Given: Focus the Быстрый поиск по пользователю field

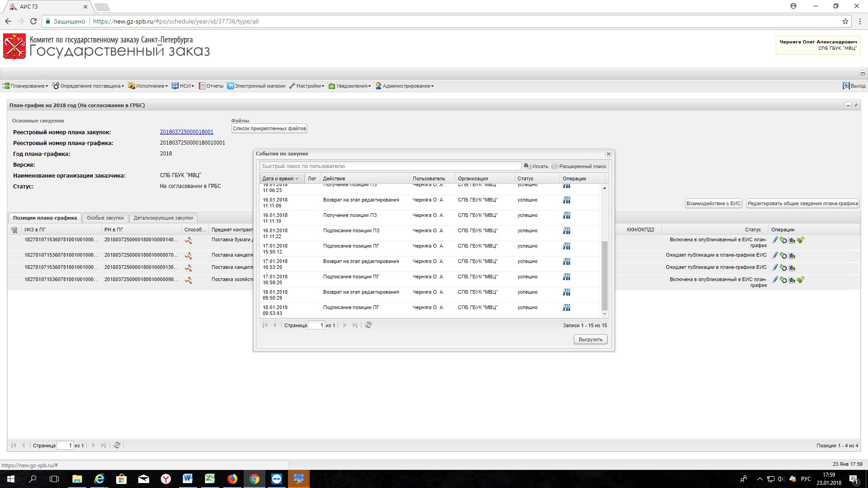Looking at the screenshot, I should pos(391,166).
